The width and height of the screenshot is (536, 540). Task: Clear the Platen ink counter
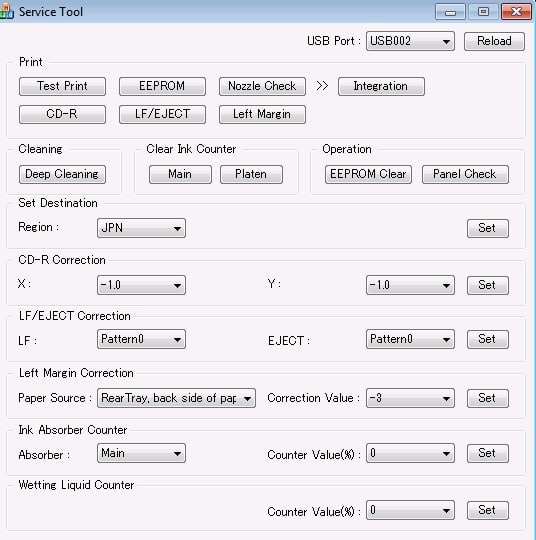tap(251, 174)
